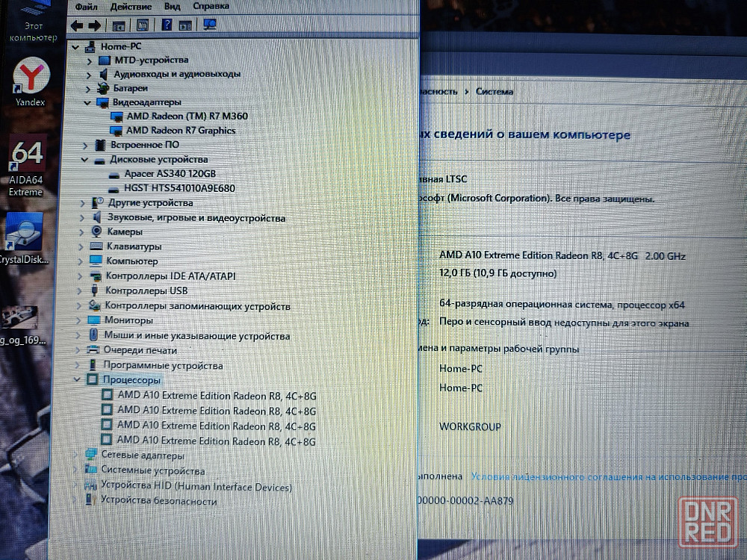Open the Вид menu
The height and width of the screenshot is (560, 747).
pos(172,6)
